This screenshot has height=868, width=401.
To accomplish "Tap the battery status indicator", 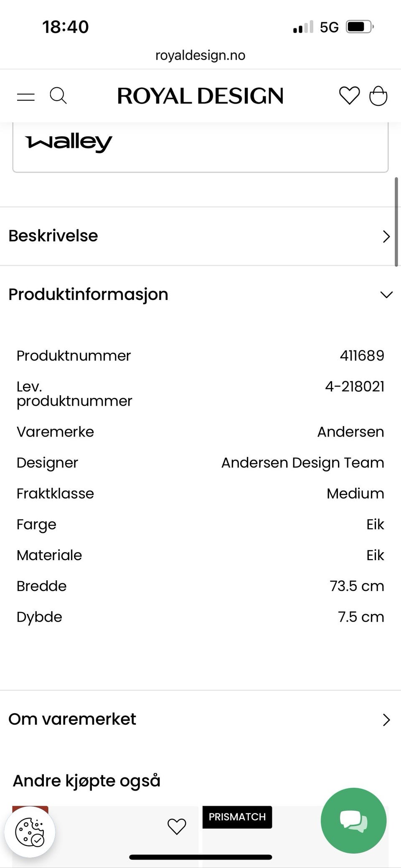I will click(360, 27).
